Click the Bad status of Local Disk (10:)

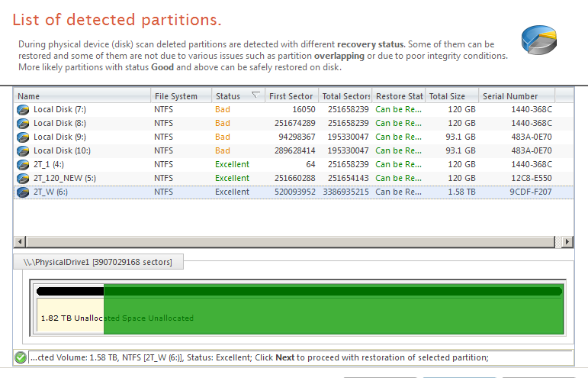223,151
